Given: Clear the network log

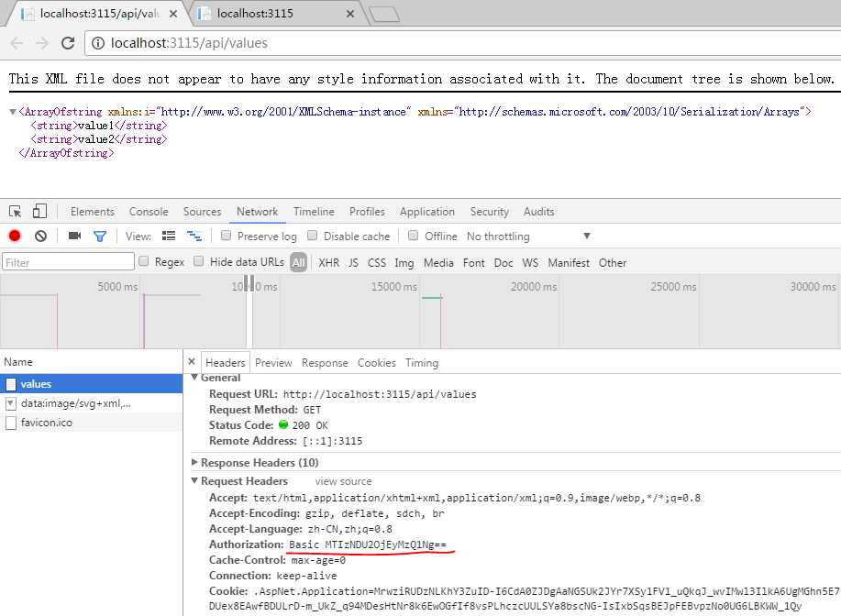Looking at the screenshot, I should pos(40,236).
